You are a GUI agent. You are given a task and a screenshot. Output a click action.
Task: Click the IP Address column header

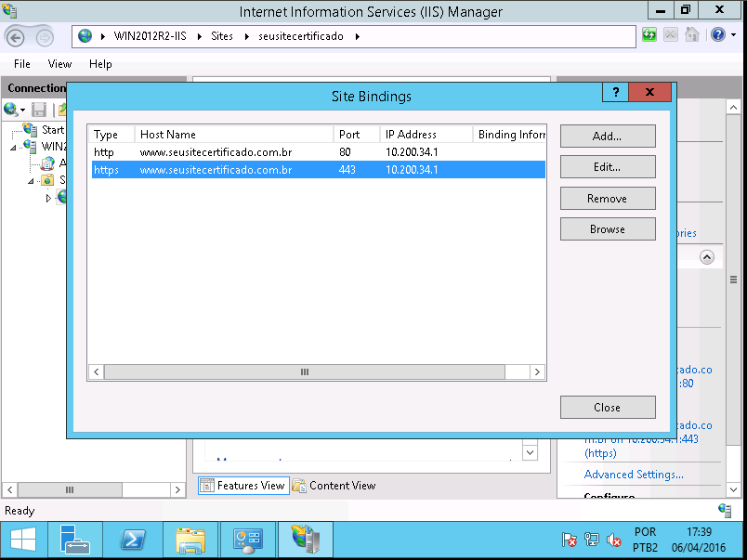pyautogui.click(x=426, y=135)
